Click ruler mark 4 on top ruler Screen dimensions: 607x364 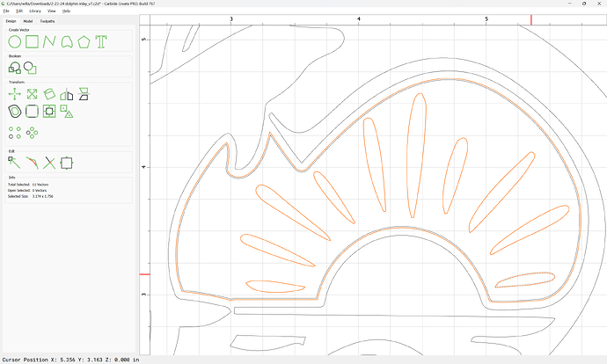(x=359, y=19)
